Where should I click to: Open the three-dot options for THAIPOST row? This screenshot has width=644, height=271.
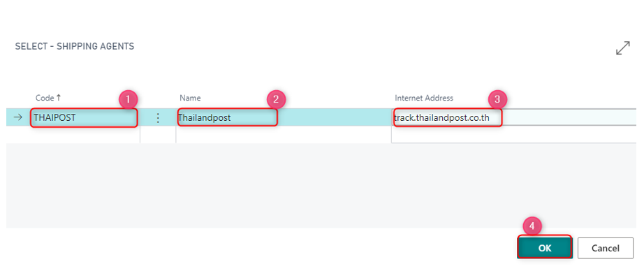158,118
